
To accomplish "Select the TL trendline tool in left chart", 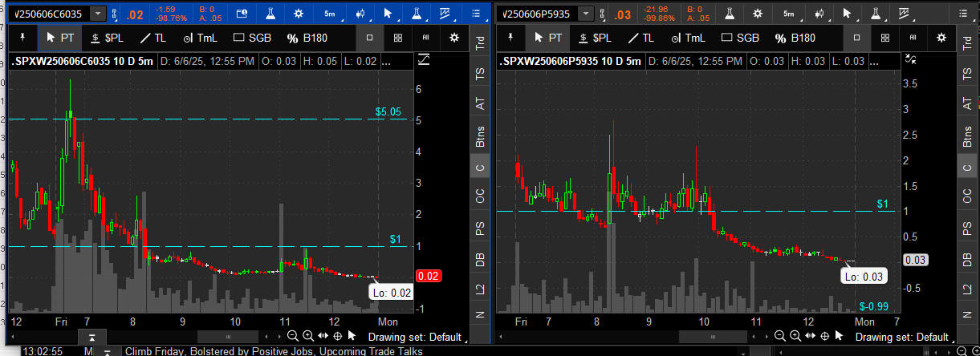I will point(153,38).
